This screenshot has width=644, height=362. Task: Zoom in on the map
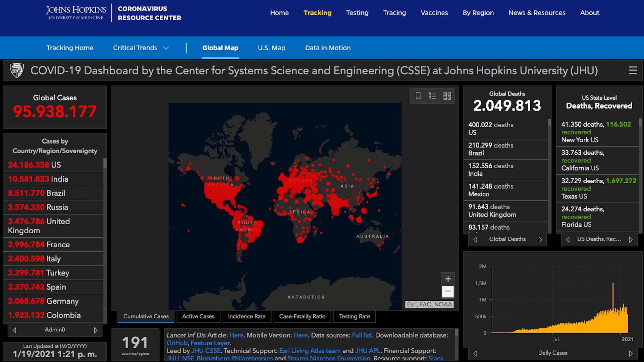click(448, 279)
